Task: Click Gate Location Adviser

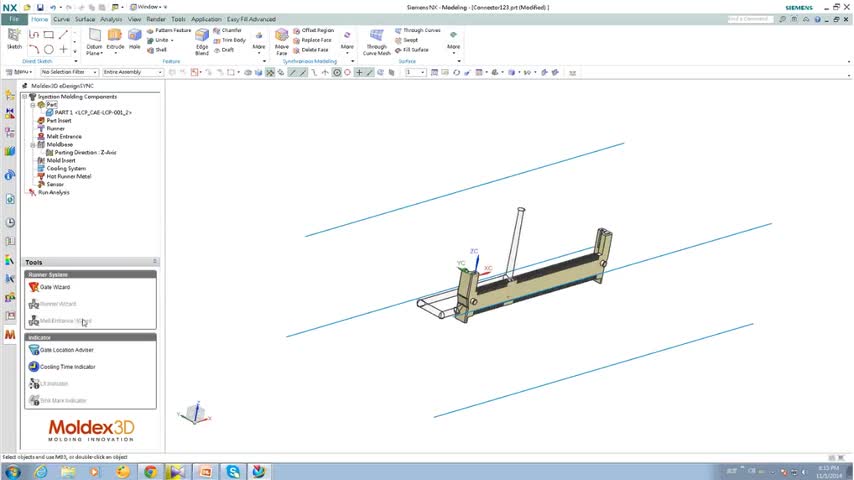Action: coord(66,350)
